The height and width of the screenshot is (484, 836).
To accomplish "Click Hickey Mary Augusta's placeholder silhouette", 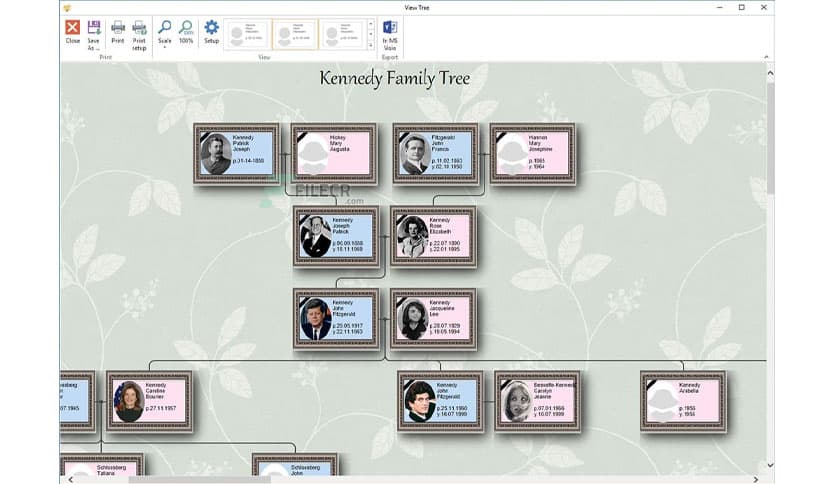I will pyautogui.click(x=313, y=154).
